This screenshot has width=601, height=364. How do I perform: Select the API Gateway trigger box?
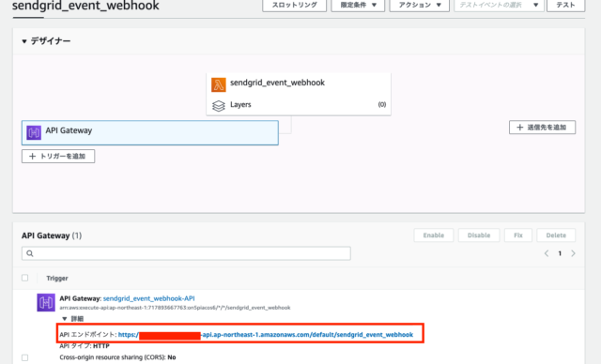(150, 133)
